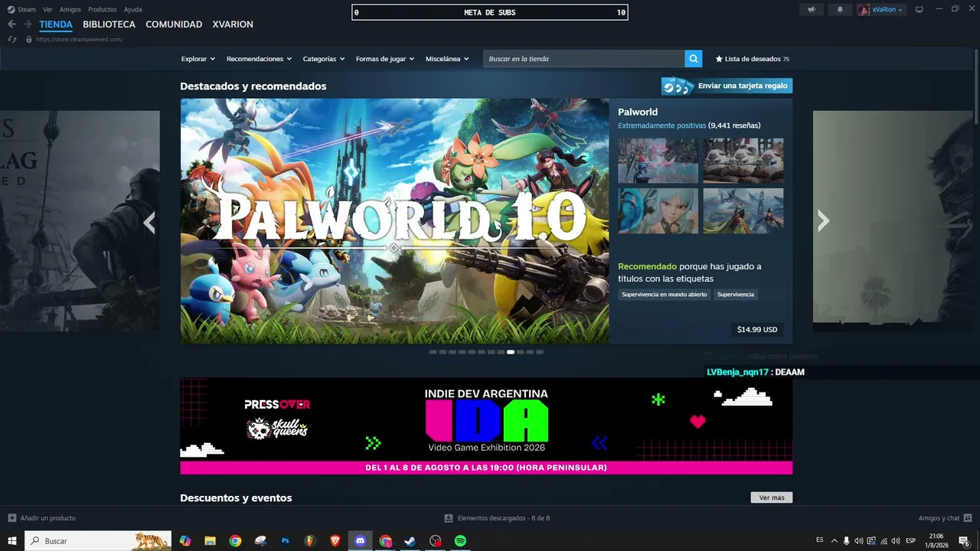Click the Windows taskbar Buscar box
This screenshot has width=980, height=551.
[98, 541]
